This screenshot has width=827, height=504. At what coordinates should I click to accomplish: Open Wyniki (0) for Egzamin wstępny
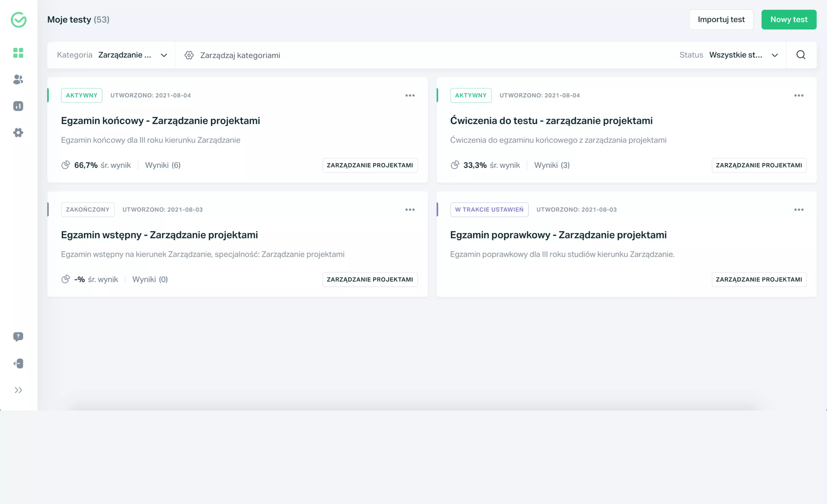pyautogui.click(x=150, y=280)
